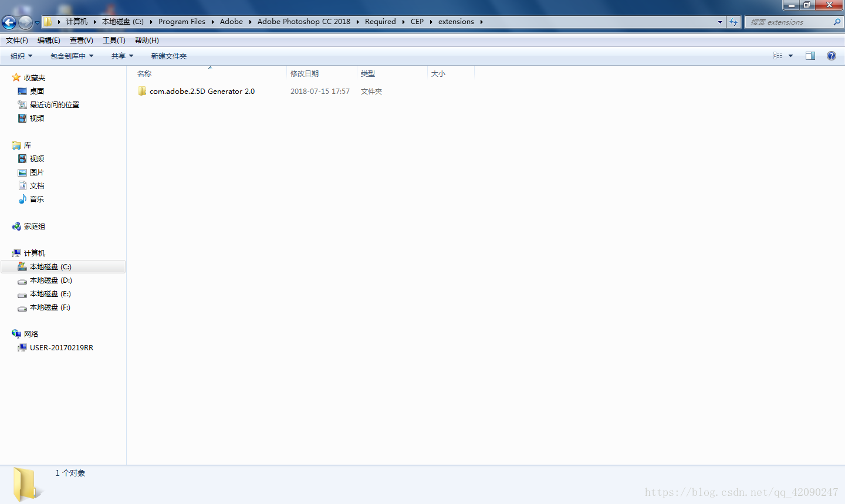The width and height of the screenshot is (845, 504).
Task: Open the 帮助(H) menu
Action: pos(147,40)
